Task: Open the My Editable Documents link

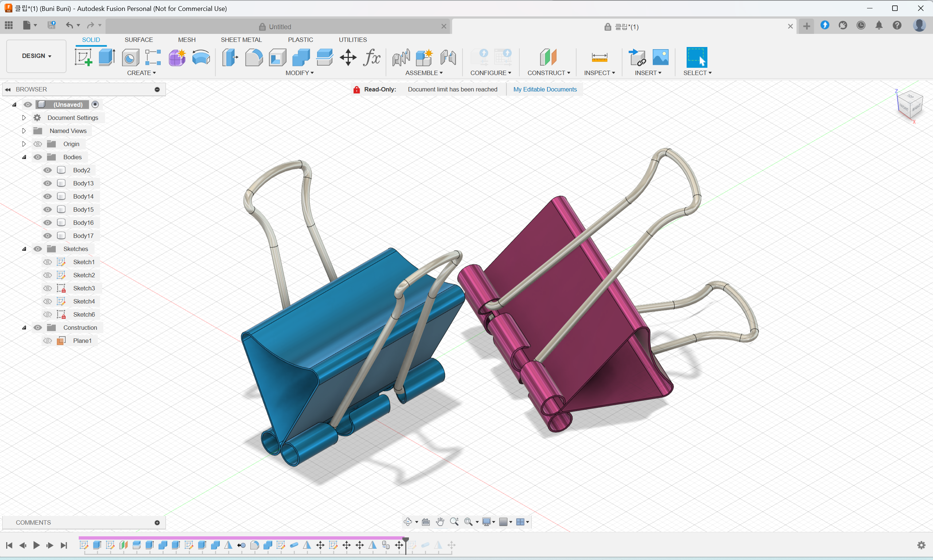Action: pyautogui.click(x=544, y=89)
